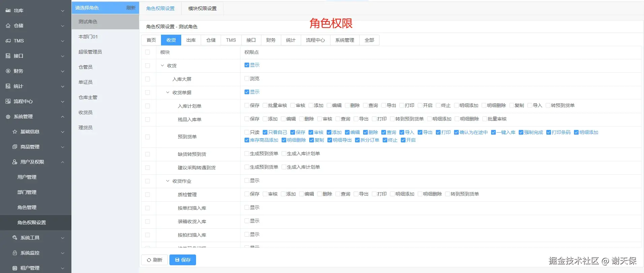Select 本部门01 role in list
This screenshot has width=644, height=273.
tap(105, 37)
